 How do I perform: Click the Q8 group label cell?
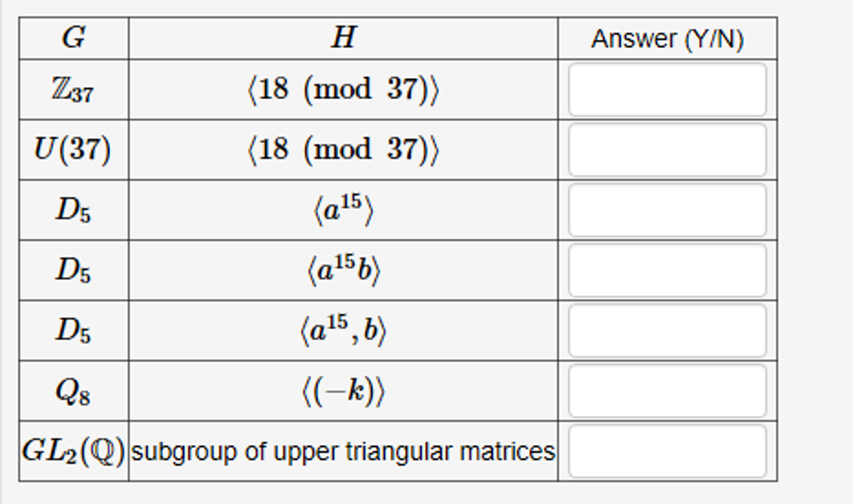point(73,390)
